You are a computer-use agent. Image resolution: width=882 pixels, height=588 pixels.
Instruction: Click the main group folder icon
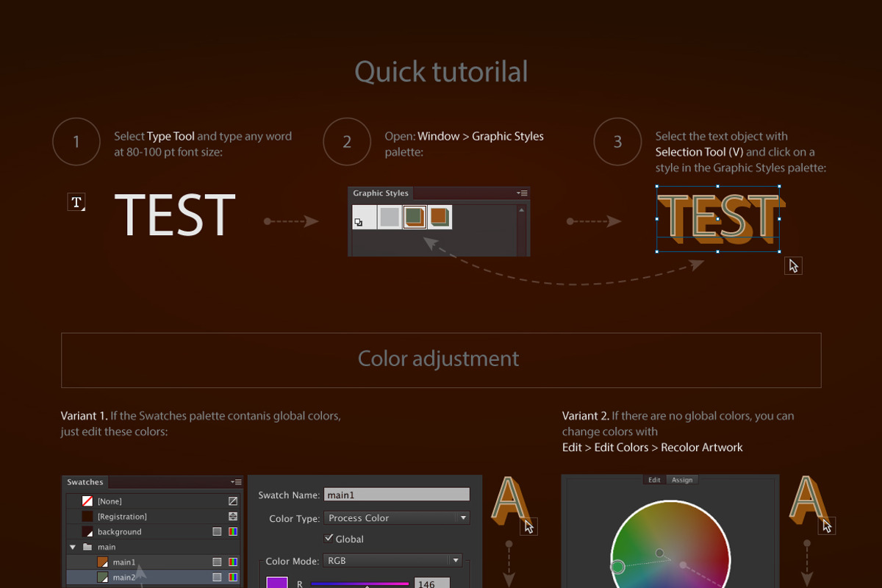click(87, 547)
